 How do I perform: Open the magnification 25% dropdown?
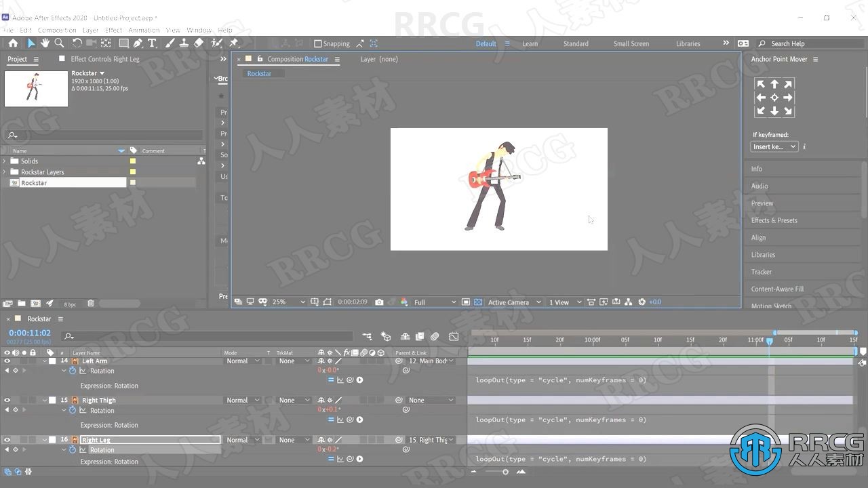coord(289,302)
